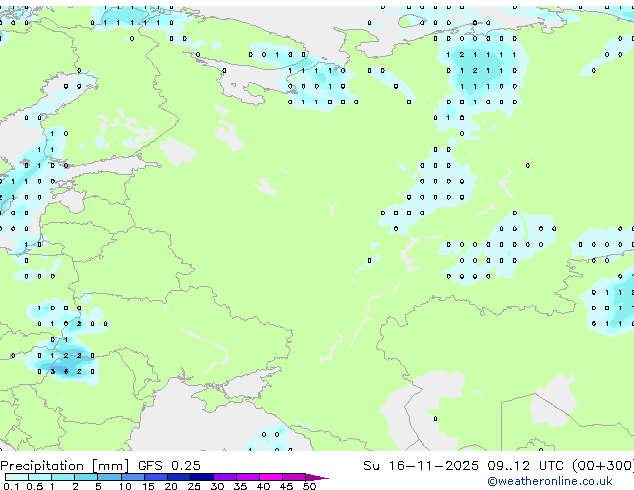The width and height of the screenshot is (634, 490).
Task: Pick the legend swatch between 45 and 50
Action: (294, 477)
